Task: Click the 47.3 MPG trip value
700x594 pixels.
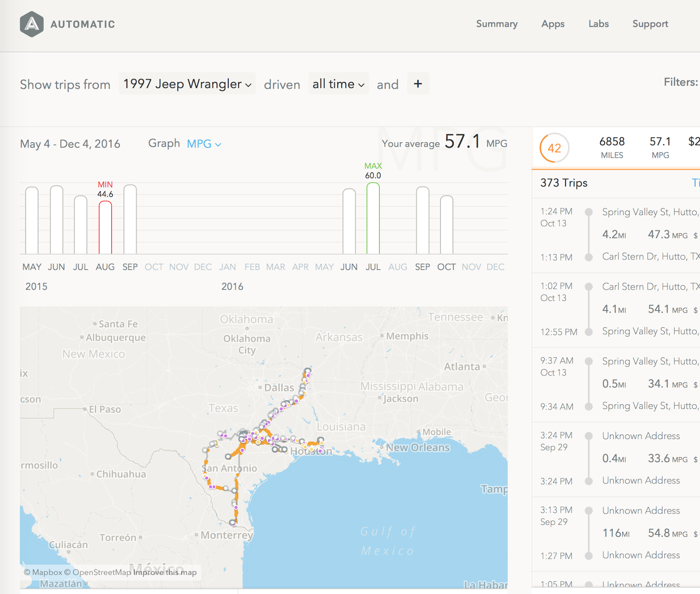Action: point(668,234)
